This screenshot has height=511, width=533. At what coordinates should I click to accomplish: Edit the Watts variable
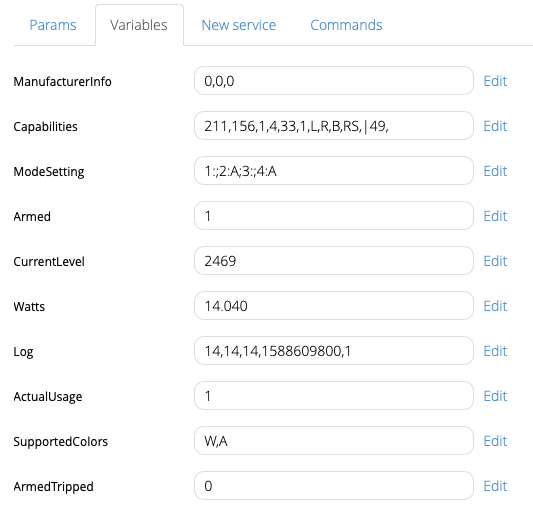click(x=495, y=306)
